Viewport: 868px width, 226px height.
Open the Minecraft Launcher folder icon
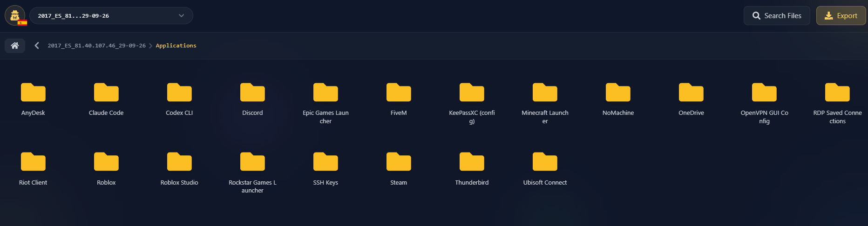click(545, 92)
